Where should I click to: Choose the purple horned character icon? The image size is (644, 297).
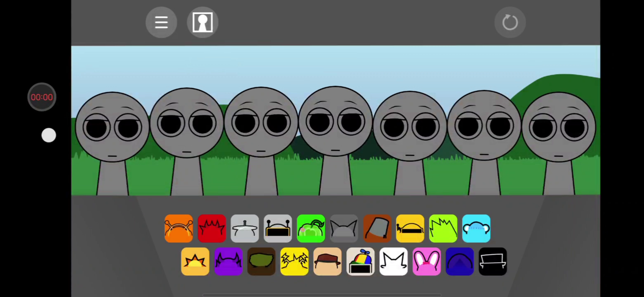[228, 262]
